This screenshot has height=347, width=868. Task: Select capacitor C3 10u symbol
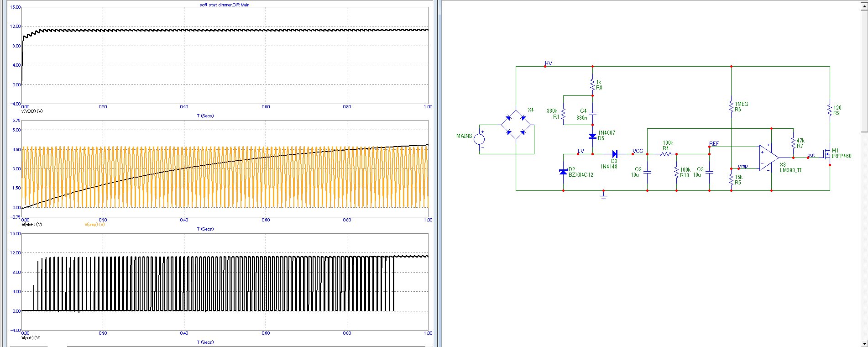(709, 172)
